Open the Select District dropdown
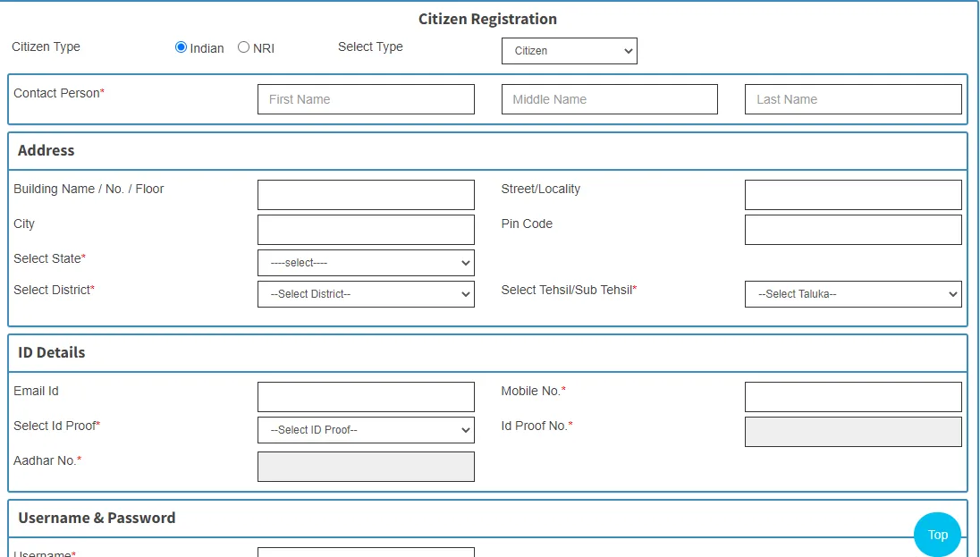The height and width of the screenshot is (557, 980). (x=366, y=294)
